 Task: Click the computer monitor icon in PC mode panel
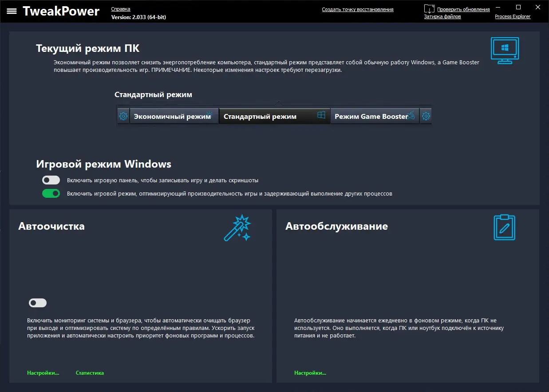pyautogui.click(x=505, y=51)
